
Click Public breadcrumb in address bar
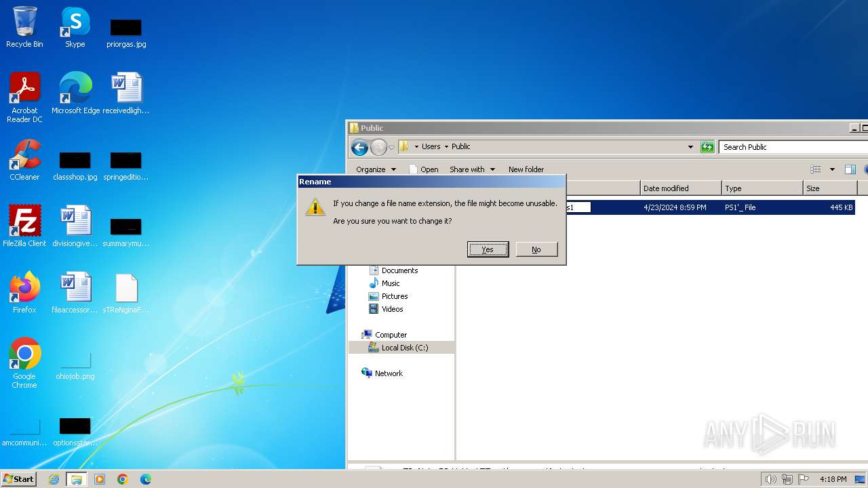pyautogui.click(x=460, y=146)
